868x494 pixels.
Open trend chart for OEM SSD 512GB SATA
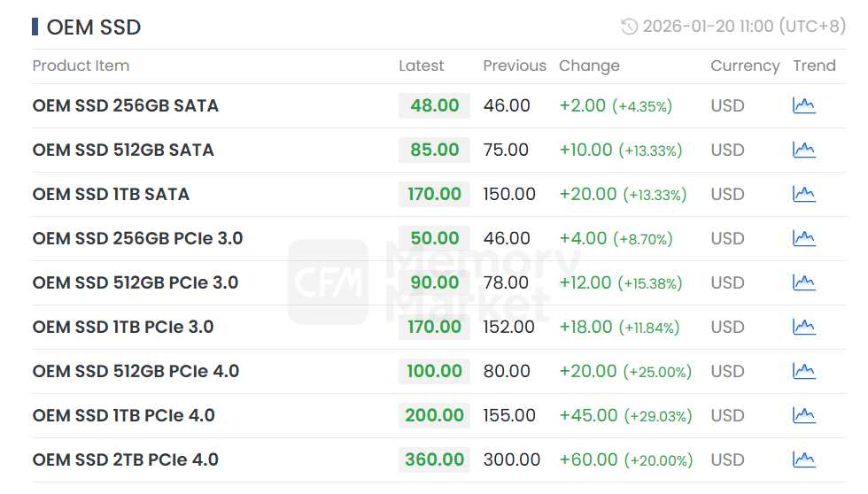coord(803,150)
